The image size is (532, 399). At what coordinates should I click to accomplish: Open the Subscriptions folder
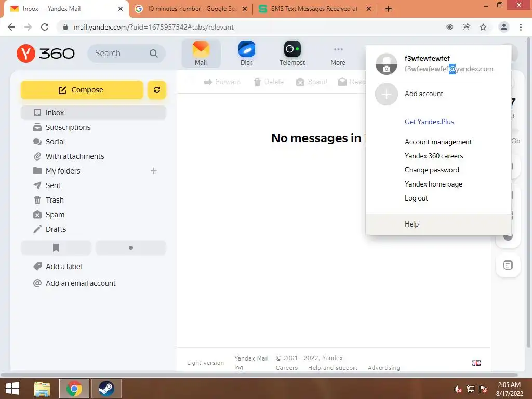[x=68, y=127]
